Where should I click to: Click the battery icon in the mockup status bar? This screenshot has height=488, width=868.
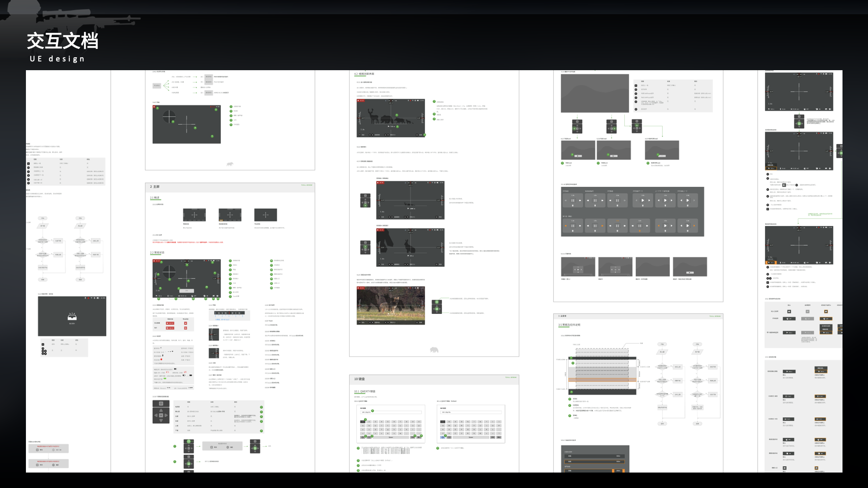coord(214,261)
